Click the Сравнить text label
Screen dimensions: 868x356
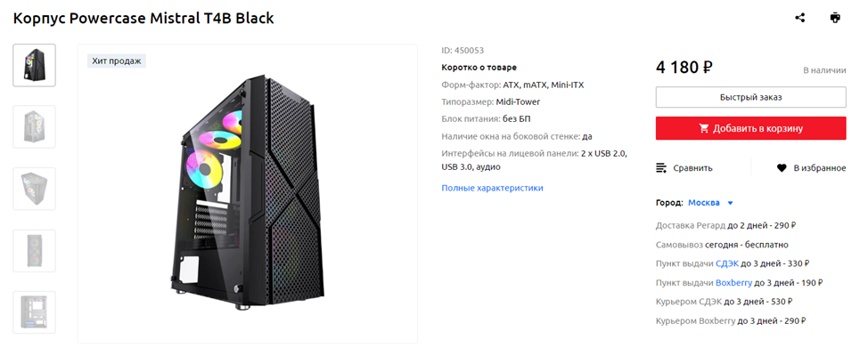pos(692,167)
